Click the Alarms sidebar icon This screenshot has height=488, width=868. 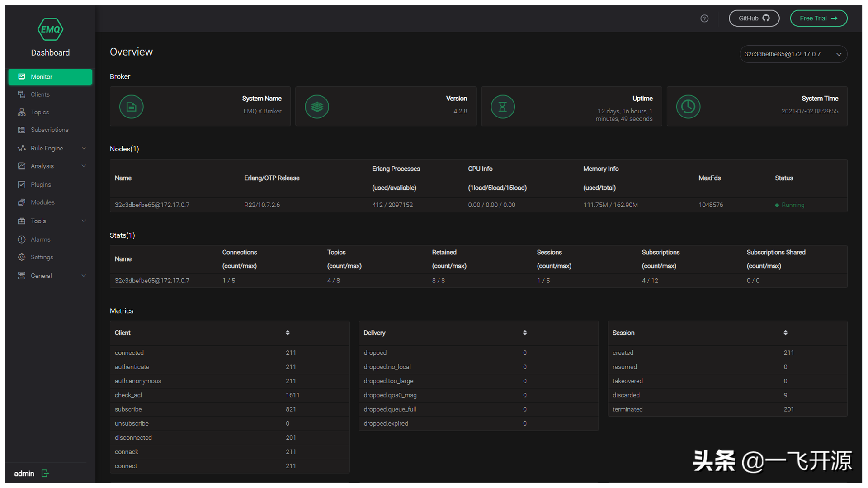21,239
